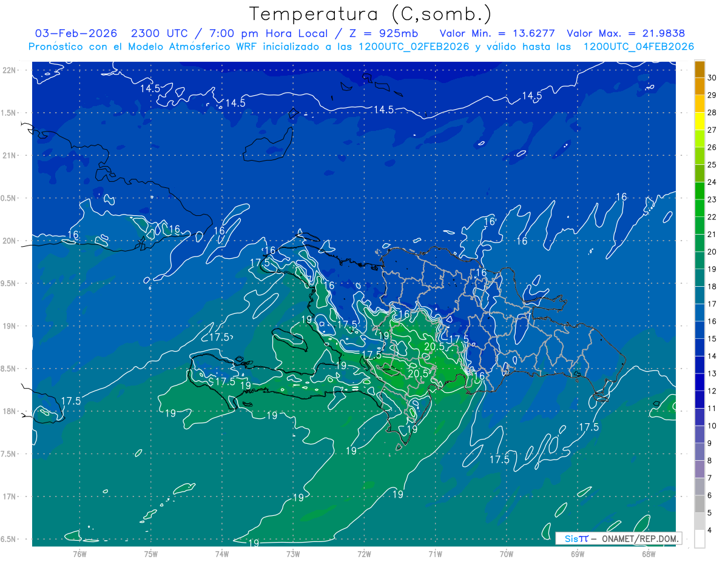
Task: Click the '19N' latitude axis label
Action: coord(10,326)
